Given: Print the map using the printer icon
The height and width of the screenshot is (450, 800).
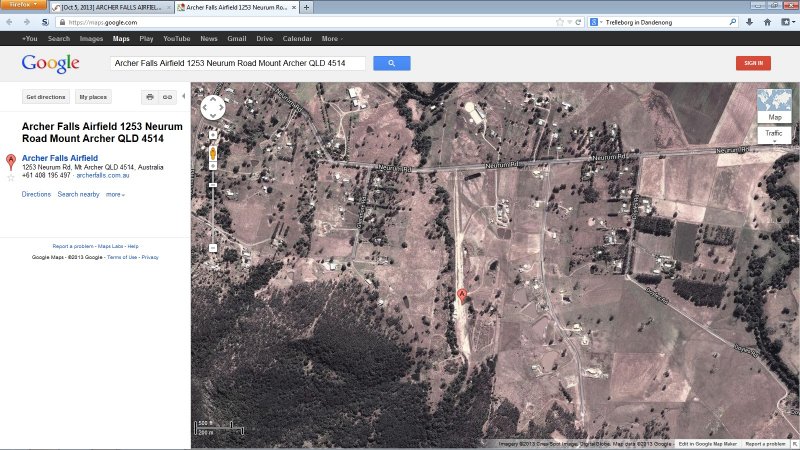Looking at the screenshot, I should coord(149,97).
